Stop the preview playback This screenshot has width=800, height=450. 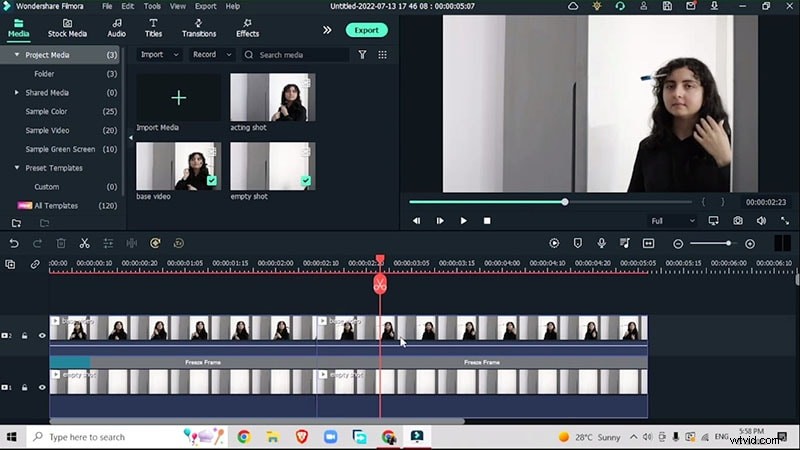tap(487, 221)
